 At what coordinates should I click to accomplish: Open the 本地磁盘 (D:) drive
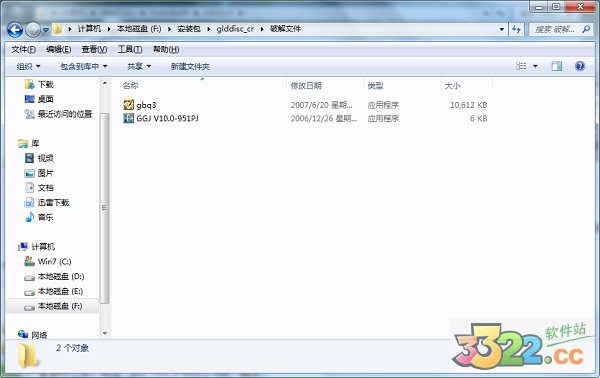pyautogui.click(x=61, y=276)
